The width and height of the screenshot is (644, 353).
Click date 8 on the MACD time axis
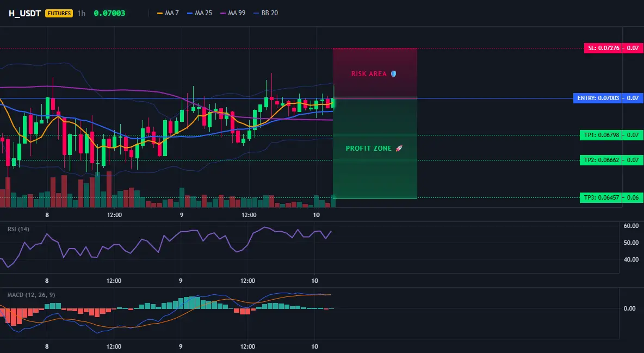coord(47,346)
